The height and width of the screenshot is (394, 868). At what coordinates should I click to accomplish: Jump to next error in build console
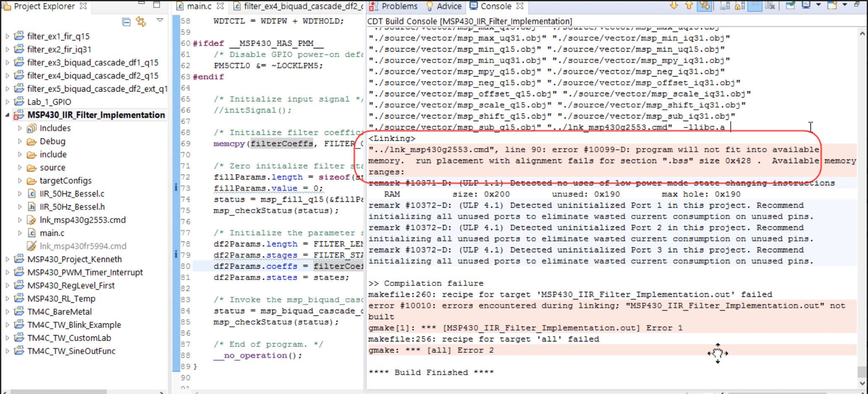673,5
